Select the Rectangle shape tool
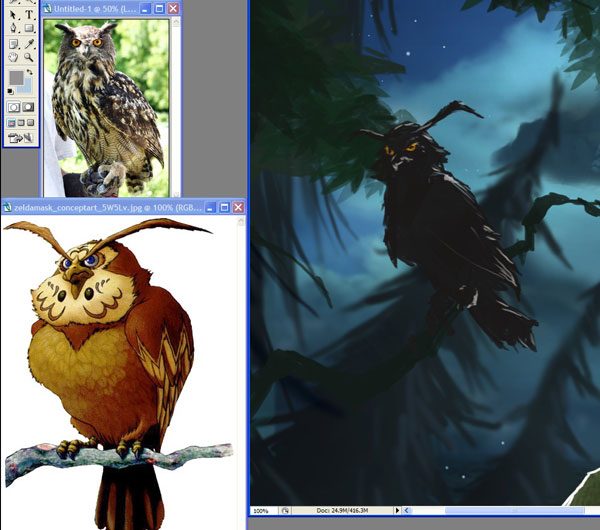This screenshot has height=530, width=600. pos(29,28)
